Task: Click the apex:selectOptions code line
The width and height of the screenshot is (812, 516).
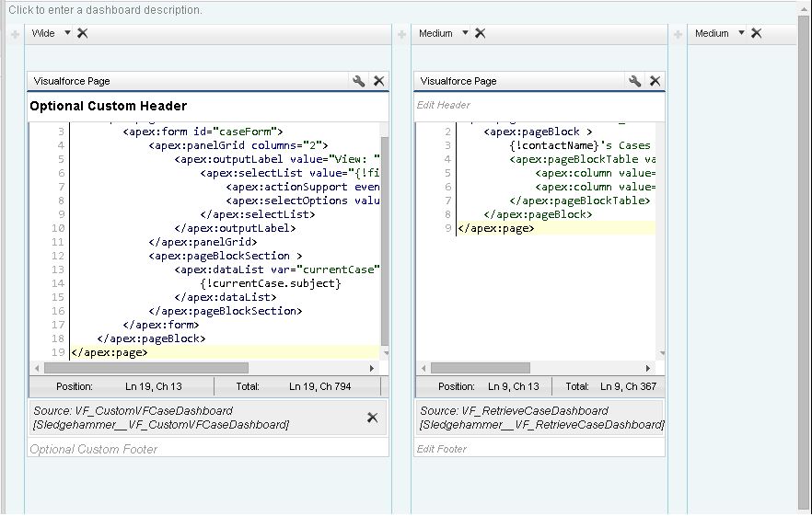Action: [302, 201]
